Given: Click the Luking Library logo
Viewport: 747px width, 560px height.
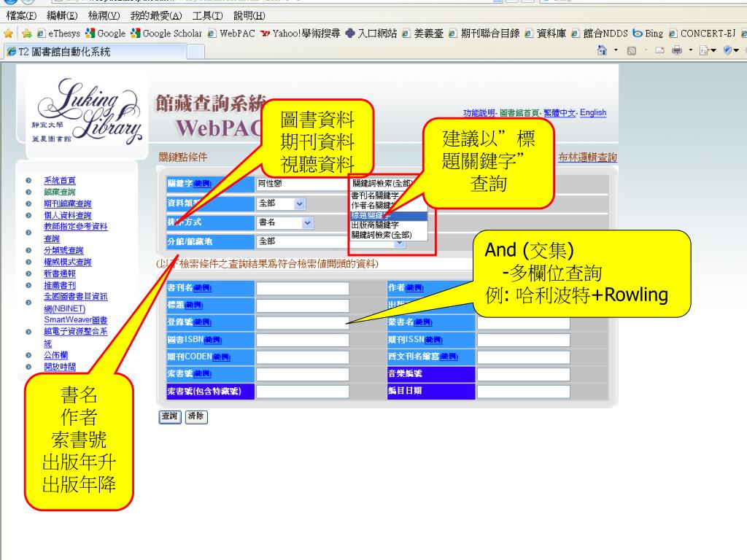Looking at the screenshot, I should tap(87, 112).
